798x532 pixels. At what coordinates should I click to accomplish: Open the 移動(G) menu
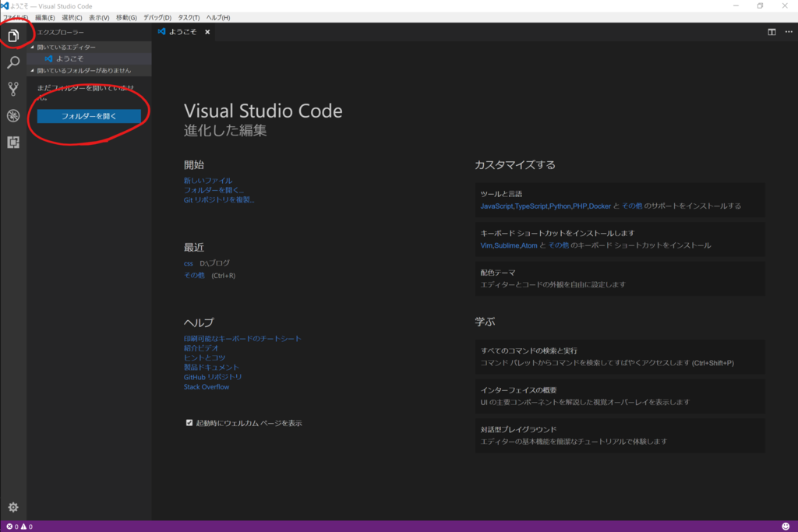click(126, 17)
